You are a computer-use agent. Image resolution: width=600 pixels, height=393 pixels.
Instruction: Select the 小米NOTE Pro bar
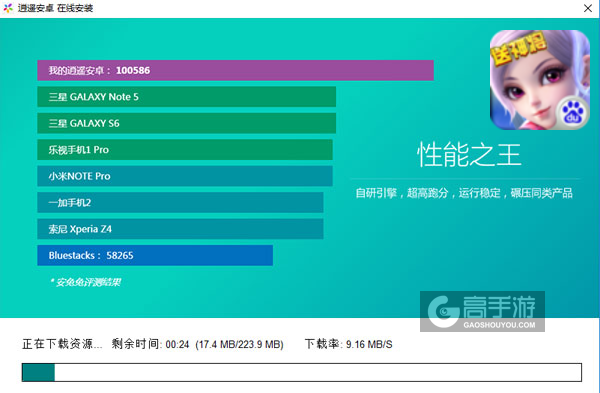[185, 176]
